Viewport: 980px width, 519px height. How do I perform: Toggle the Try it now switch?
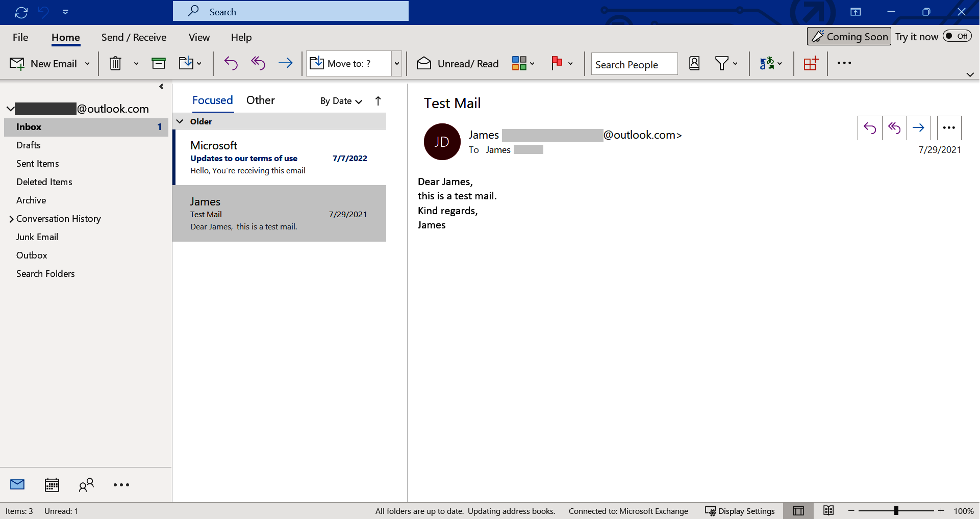tap(957, 36)
